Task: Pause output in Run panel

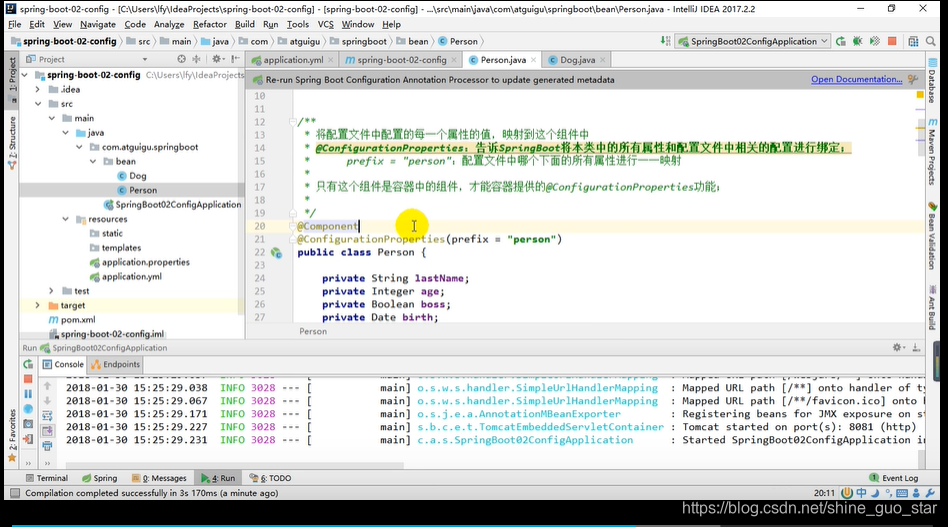Action: point(28,394)
